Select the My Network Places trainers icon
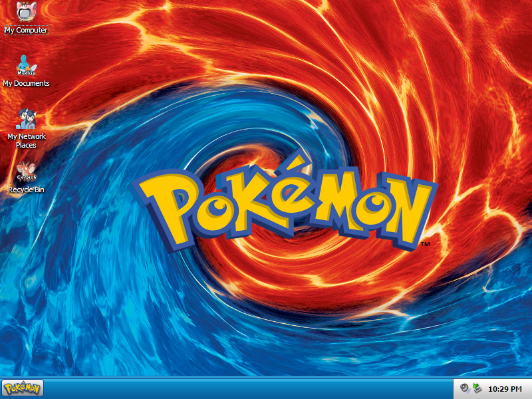The width and height of the screenshot is (532, 399). pyautogui.click(x=27, y=118)
